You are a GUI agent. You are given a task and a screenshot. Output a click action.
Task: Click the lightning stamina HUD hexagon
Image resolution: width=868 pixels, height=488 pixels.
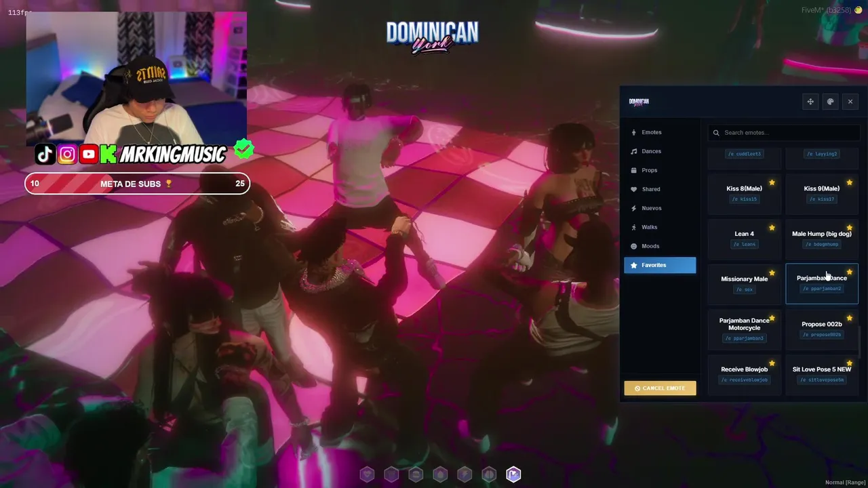click(465, 474)
